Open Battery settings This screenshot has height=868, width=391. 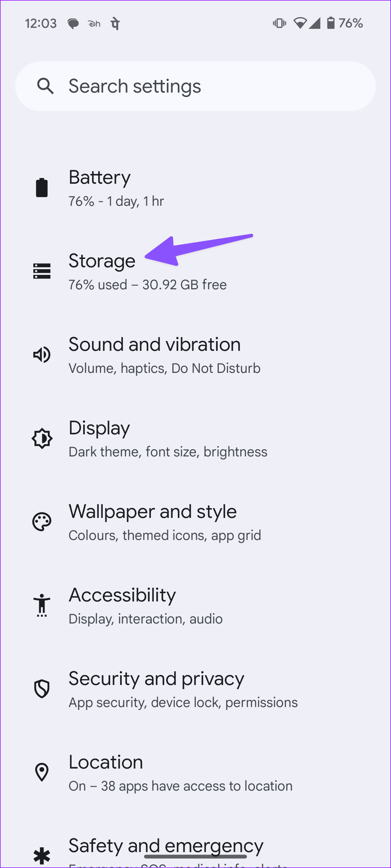point(116,188)
